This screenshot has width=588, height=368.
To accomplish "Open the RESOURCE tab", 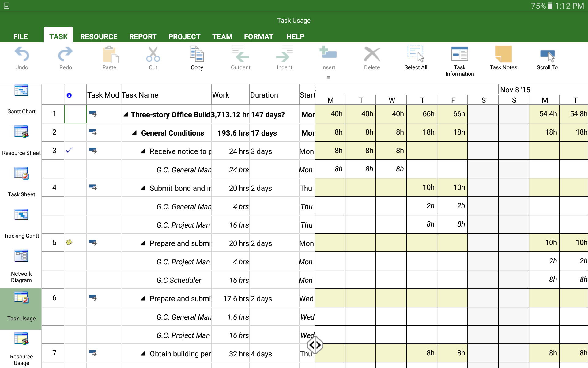I will [99, 37].
